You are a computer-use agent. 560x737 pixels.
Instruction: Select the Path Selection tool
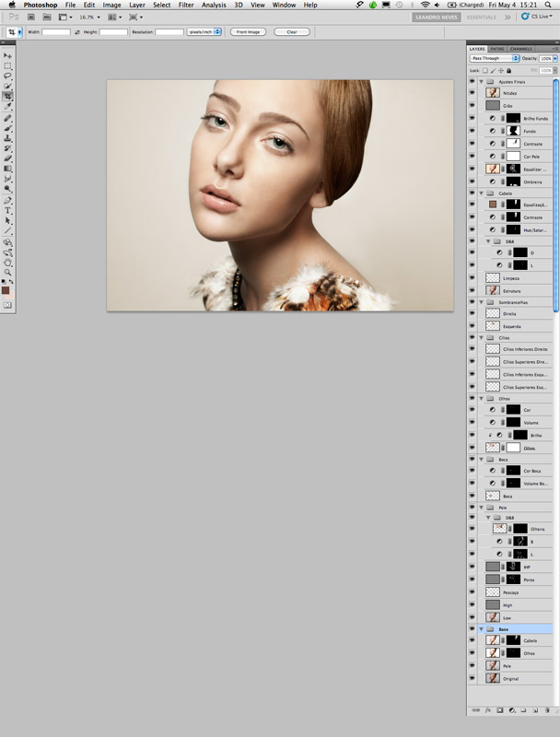[7, 220]
